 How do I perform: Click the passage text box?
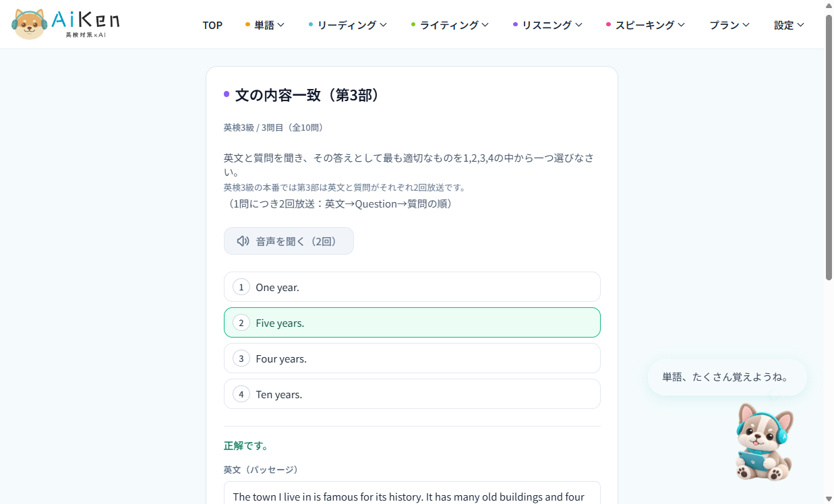[412, 493]
